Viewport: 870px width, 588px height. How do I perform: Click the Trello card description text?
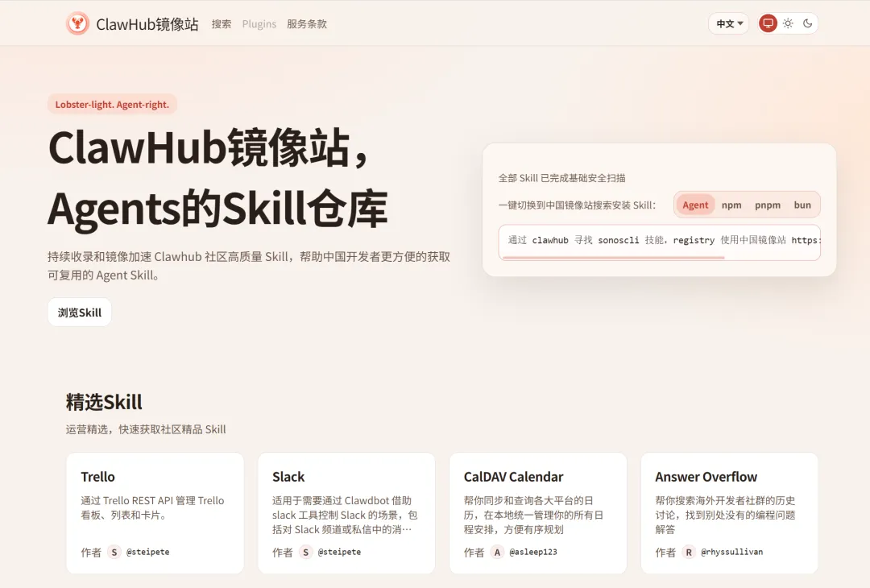point(152,507)
